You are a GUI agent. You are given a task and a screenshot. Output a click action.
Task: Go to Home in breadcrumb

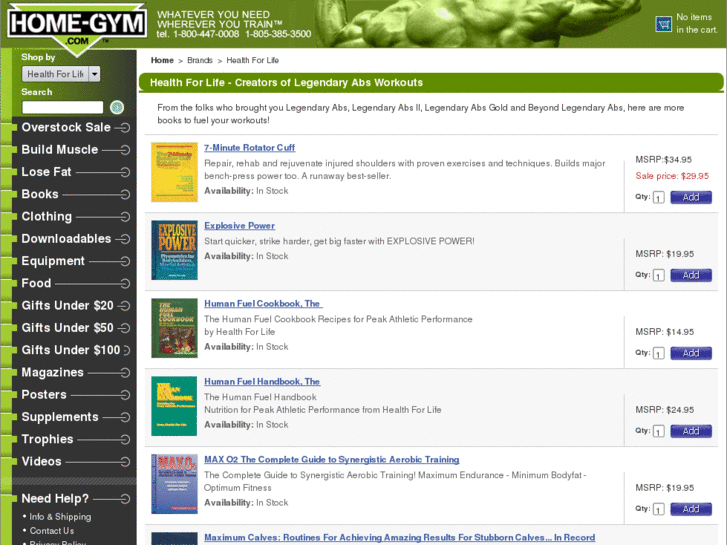click(x=162, y=60)
